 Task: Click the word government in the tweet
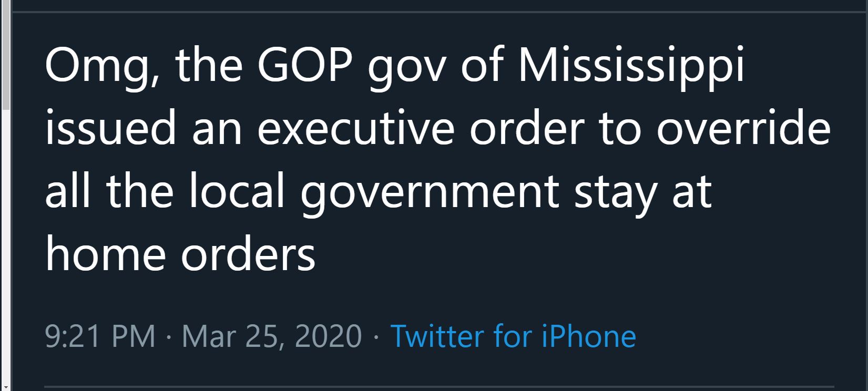coord(428,192)
